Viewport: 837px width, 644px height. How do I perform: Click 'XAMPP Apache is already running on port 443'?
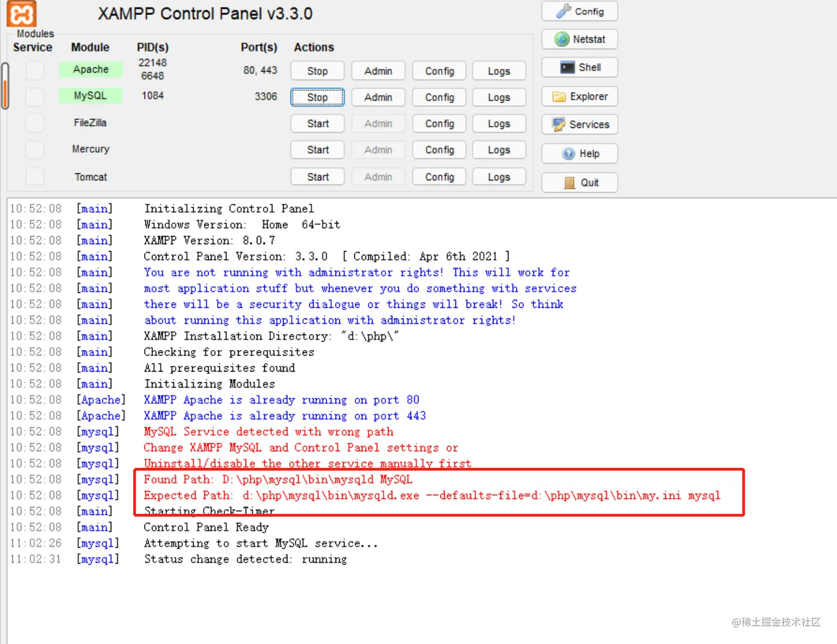click(x=285, y=416)
